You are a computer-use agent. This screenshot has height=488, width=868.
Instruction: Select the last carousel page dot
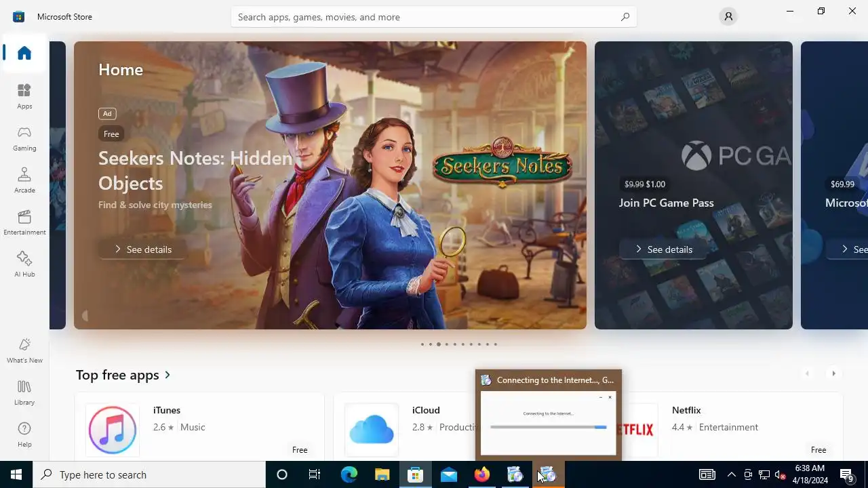tap(496, 344)
